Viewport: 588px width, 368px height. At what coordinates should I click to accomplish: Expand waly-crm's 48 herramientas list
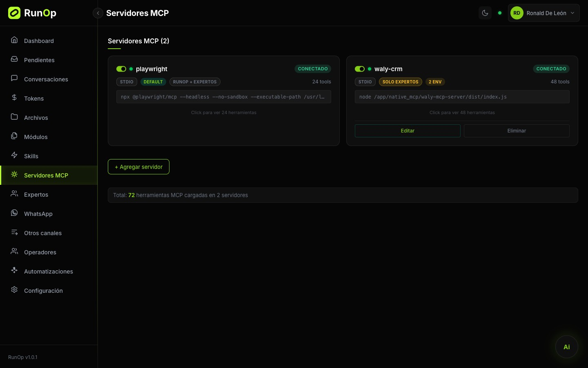(462, 112)
